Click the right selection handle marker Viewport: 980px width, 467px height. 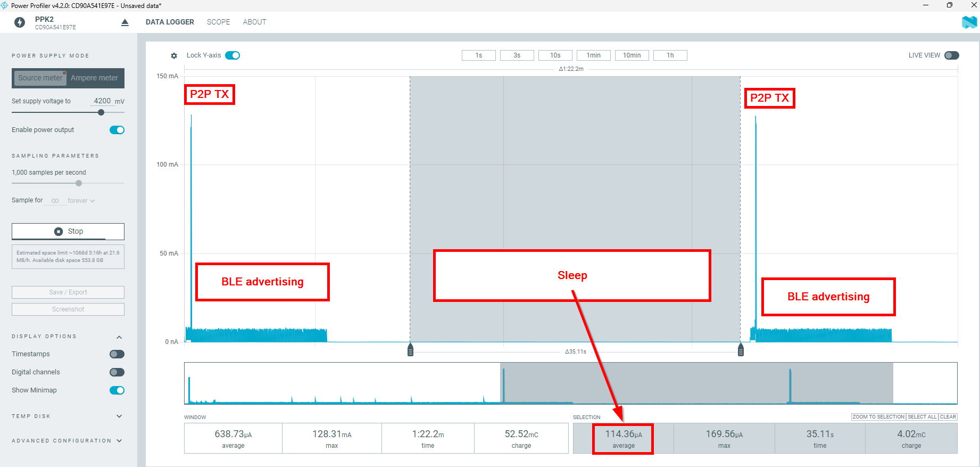coord(741,350)
